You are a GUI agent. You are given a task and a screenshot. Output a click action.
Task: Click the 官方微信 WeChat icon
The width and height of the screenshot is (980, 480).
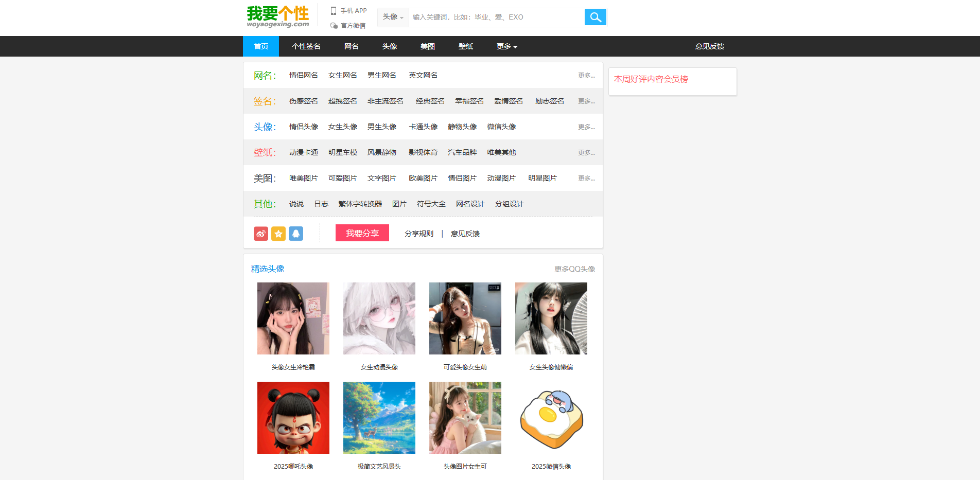[334, 25]
